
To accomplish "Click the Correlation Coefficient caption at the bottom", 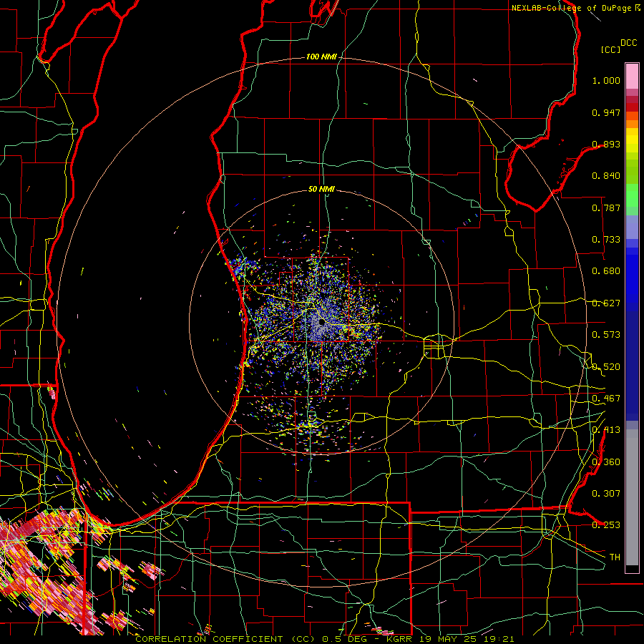I will tap(324, 639).
